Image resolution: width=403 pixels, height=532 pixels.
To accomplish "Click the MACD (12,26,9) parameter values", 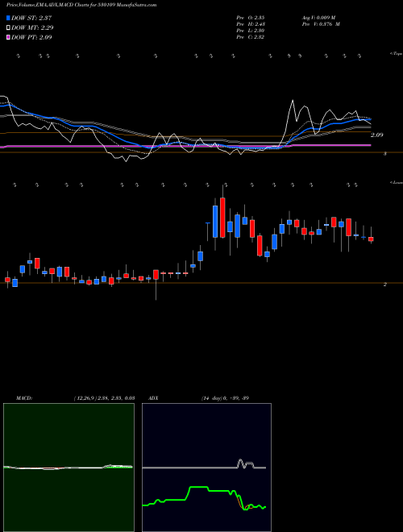I will pos(104,398).
